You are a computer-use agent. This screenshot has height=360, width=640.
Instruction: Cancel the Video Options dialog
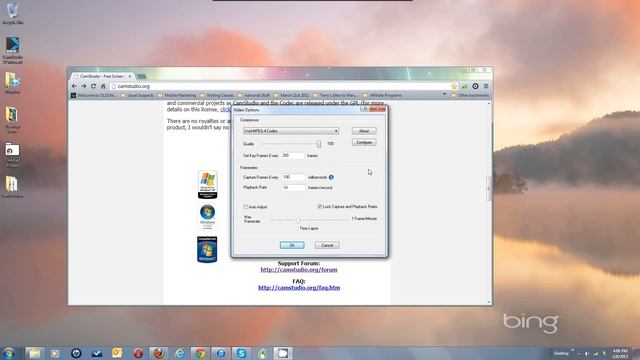[327, 245]
